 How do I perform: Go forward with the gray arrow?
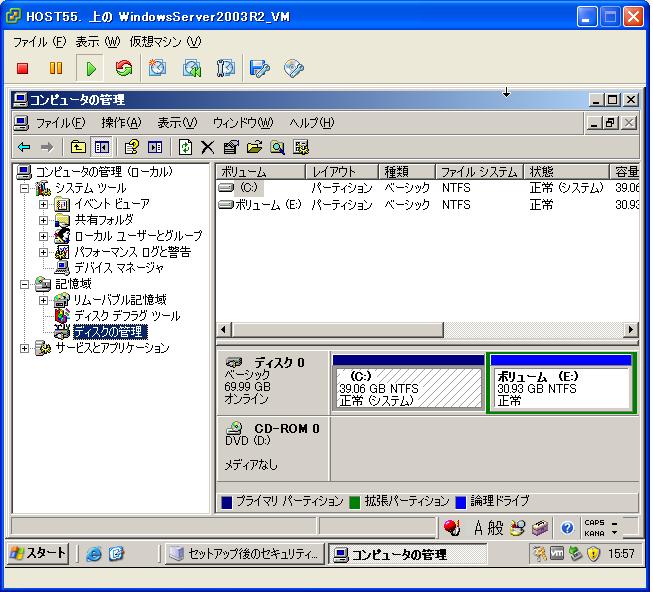coord(47,147)
